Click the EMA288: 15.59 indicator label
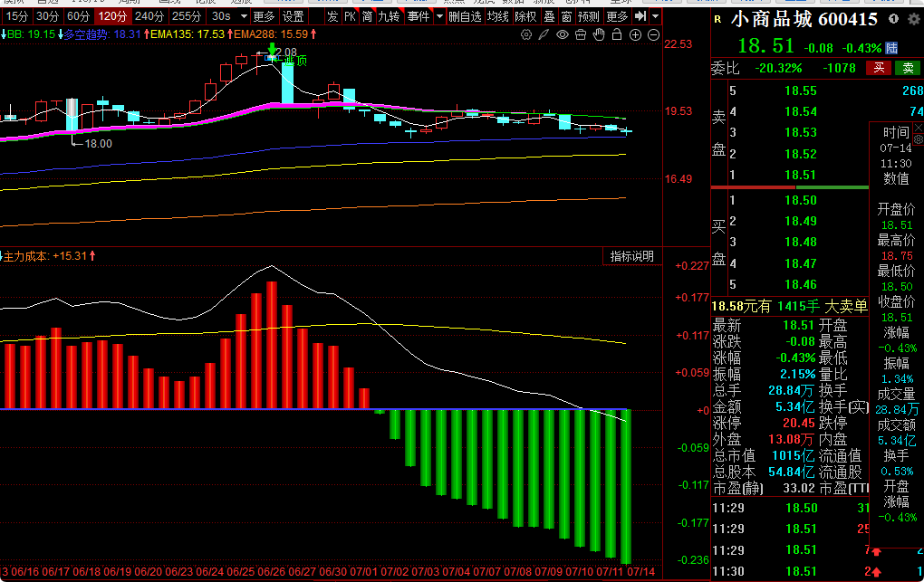 [273, 34]
